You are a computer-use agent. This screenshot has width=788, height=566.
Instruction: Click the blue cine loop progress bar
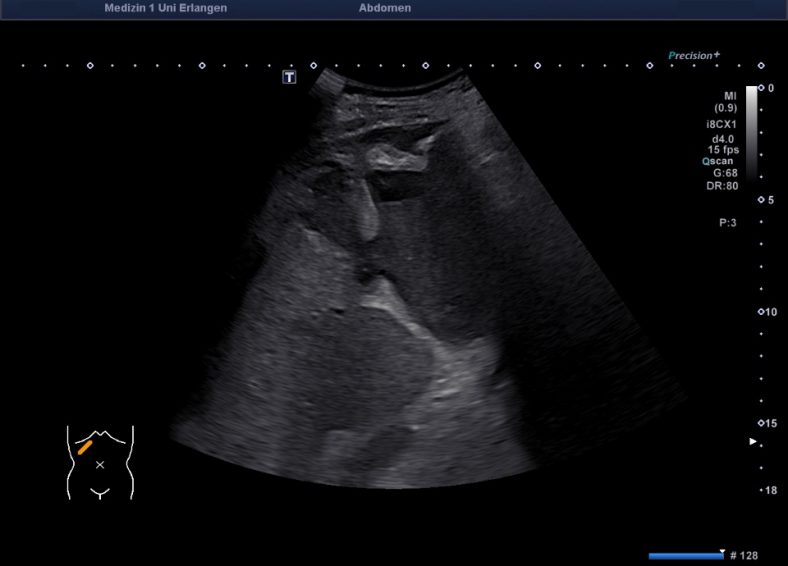click(x=686, y=555)
